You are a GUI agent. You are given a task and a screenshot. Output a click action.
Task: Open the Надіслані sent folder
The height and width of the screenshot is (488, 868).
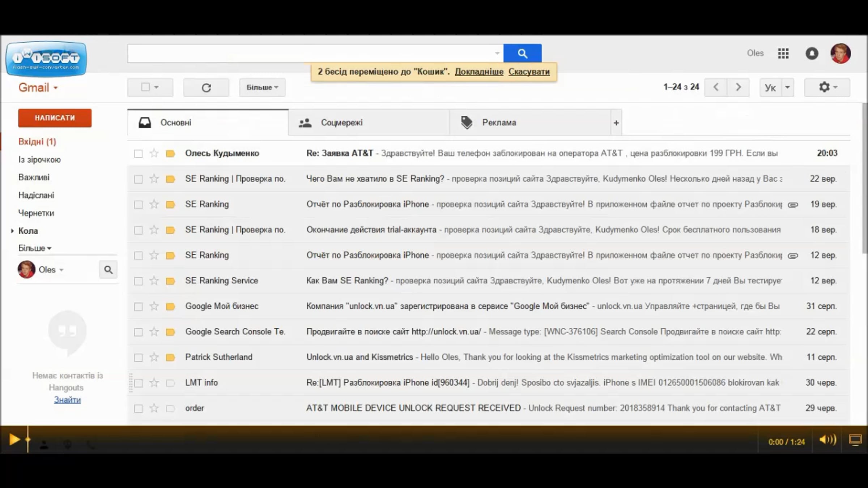(36, 195)
